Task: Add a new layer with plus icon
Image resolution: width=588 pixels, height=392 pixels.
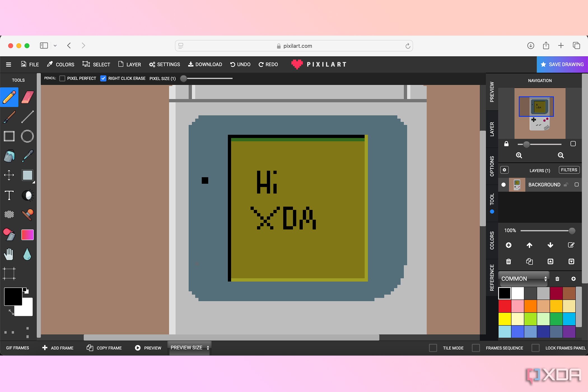Action: 509,245
